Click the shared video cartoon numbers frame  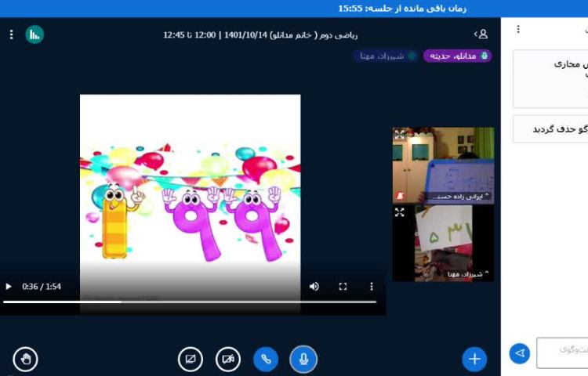(191, 204)
